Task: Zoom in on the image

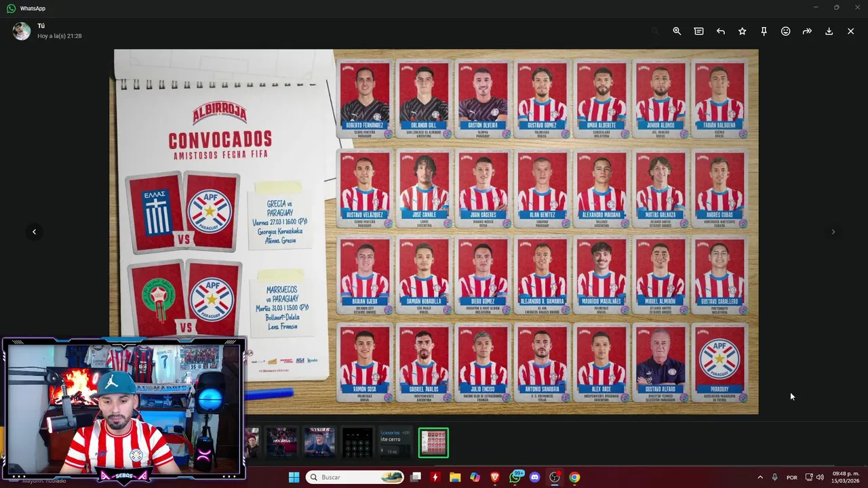Action: click(677, 31)
